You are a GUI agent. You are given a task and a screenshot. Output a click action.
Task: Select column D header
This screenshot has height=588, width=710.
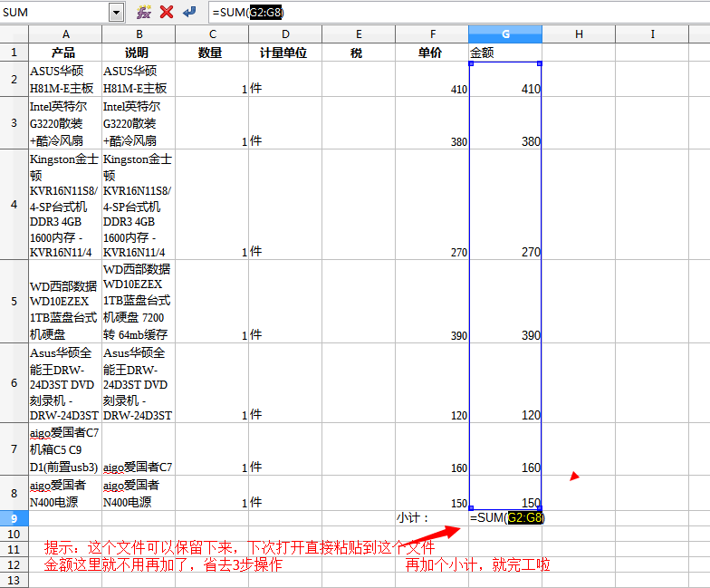[x=285, y=34]
